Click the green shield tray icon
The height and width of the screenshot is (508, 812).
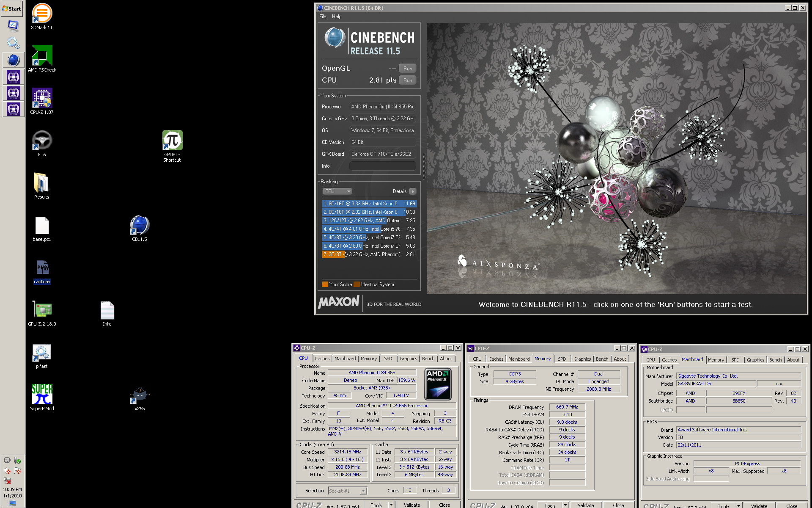(17, 460)
